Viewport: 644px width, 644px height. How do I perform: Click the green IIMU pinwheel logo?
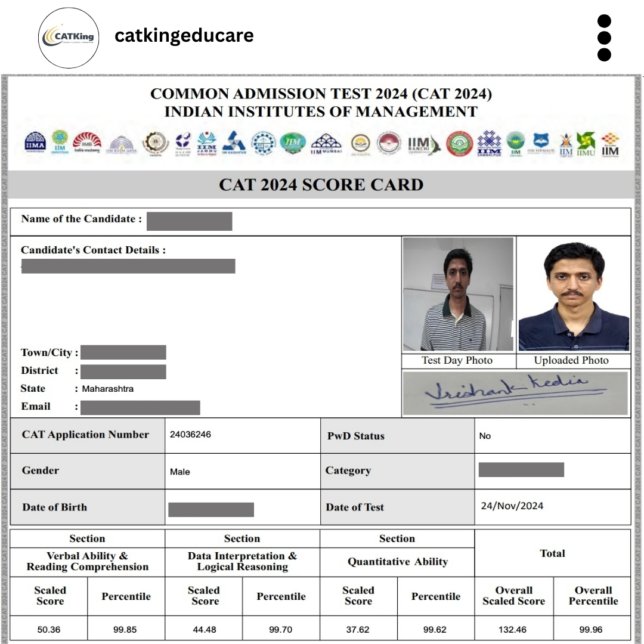[x=586, y=144]
